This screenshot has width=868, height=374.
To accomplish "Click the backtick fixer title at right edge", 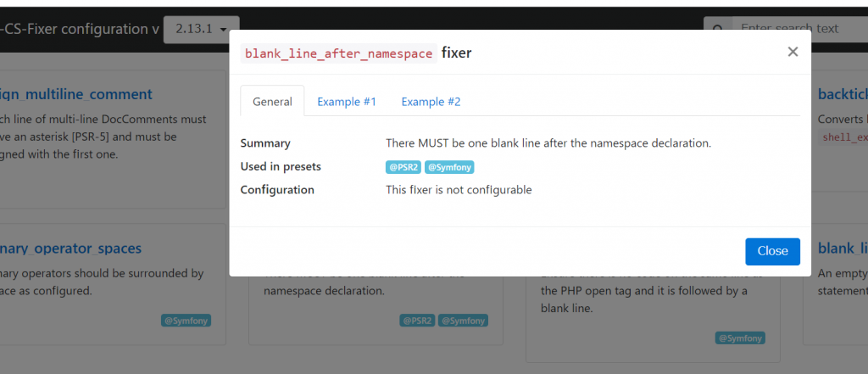I will tap(842, 94).
